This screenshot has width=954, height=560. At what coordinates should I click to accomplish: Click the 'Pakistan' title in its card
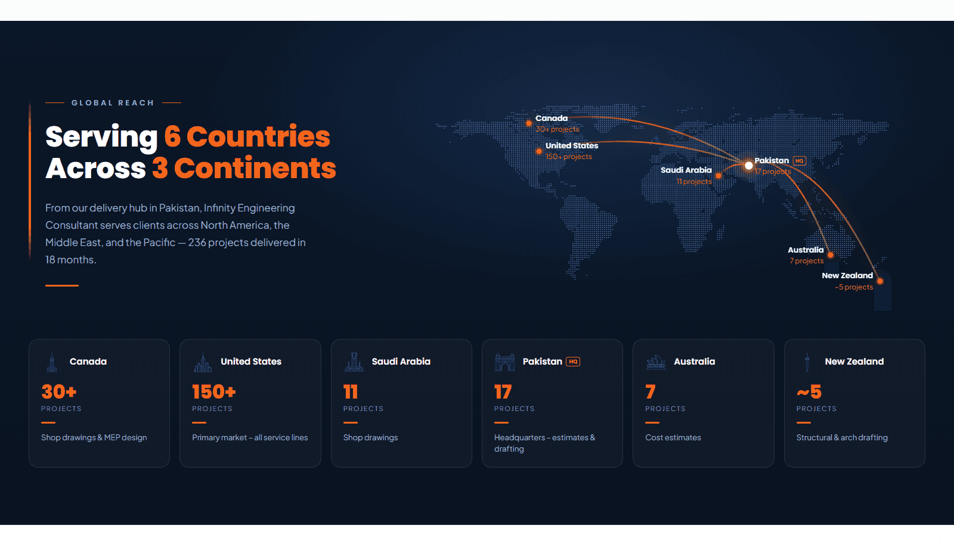click(x=543, y=362)
